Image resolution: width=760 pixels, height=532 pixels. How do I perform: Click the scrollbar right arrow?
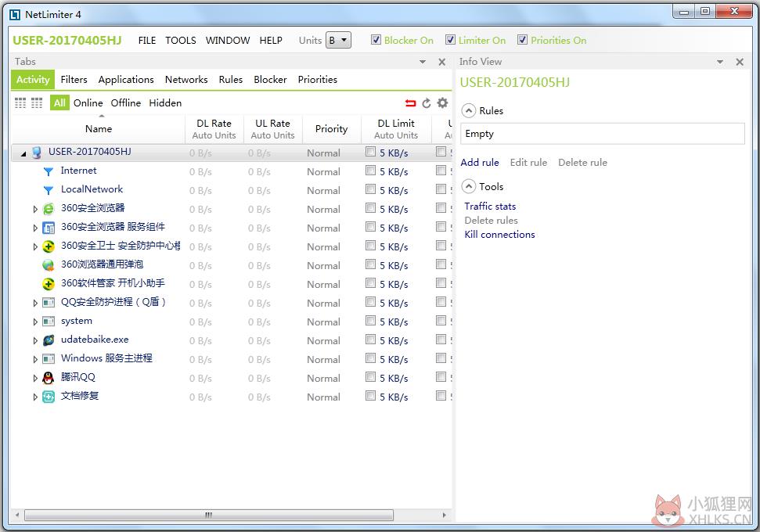(x=444, y=515)
